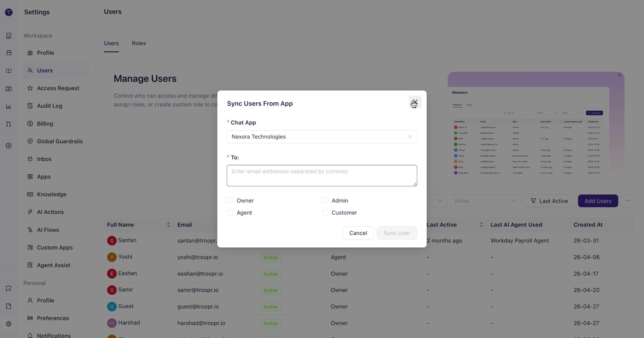
Task: Click yoshi@troopr.io email cell
Action: (198, 257)
